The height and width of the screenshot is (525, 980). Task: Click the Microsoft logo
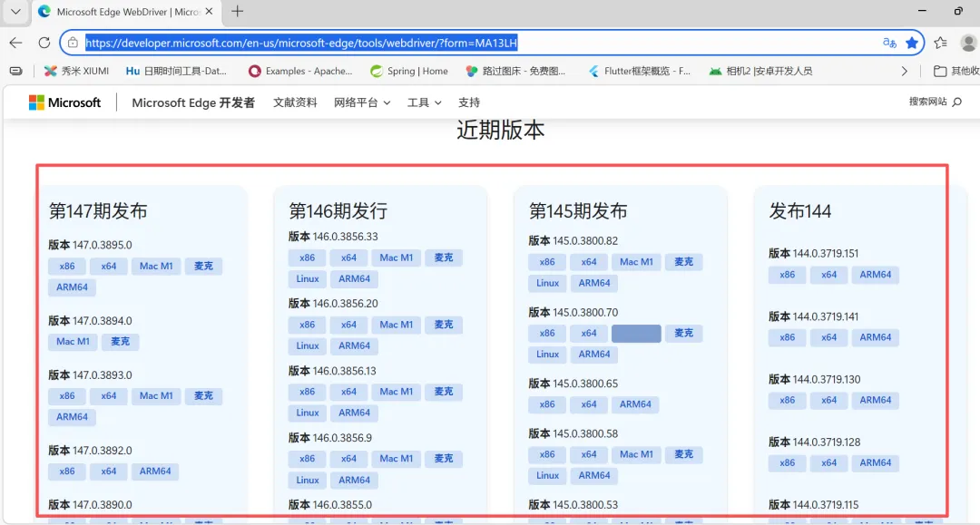pyautogui.click(x=64, y=102)
